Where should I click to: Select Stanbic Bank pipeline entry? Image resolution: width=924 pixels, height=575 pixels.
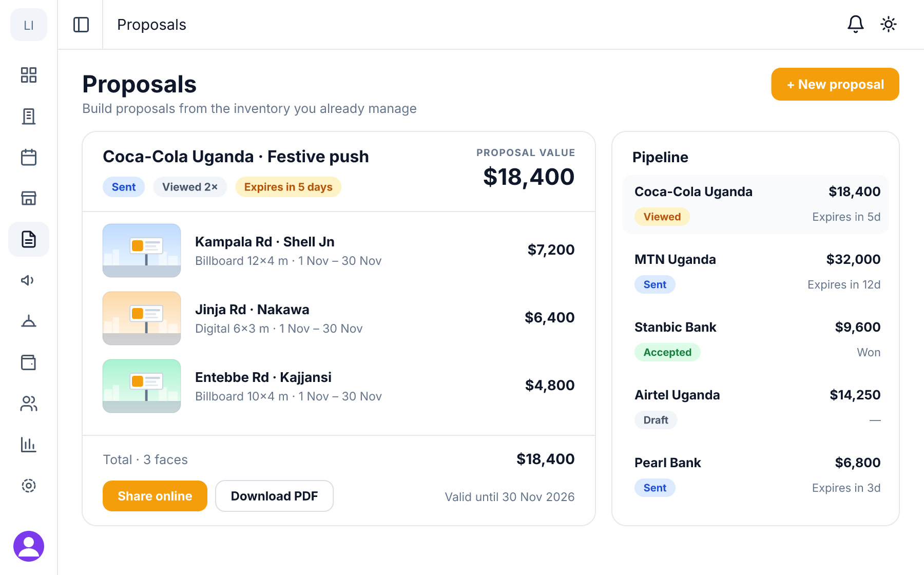pos(756,340)
